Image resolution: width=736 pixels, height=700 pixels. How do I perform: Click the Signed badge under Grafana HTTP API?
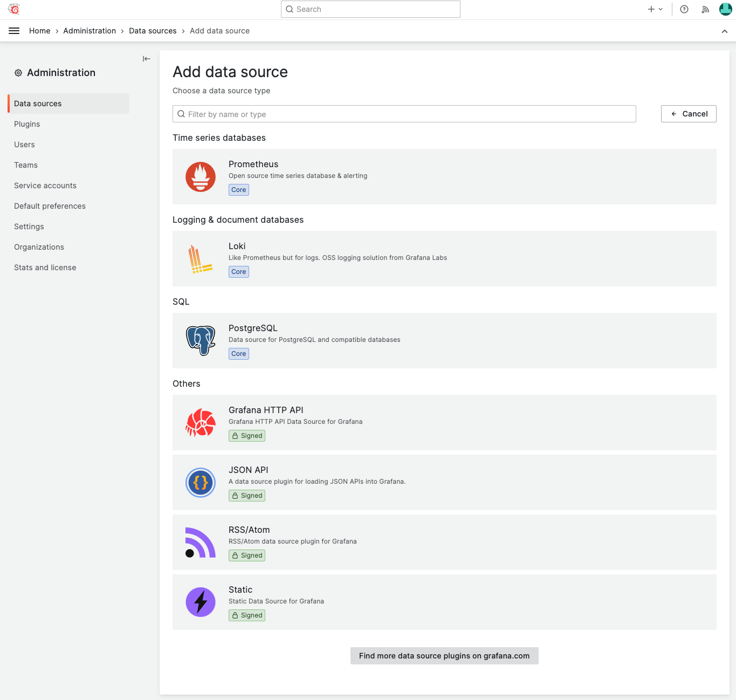pyautogui.click(x=247, y=436)
